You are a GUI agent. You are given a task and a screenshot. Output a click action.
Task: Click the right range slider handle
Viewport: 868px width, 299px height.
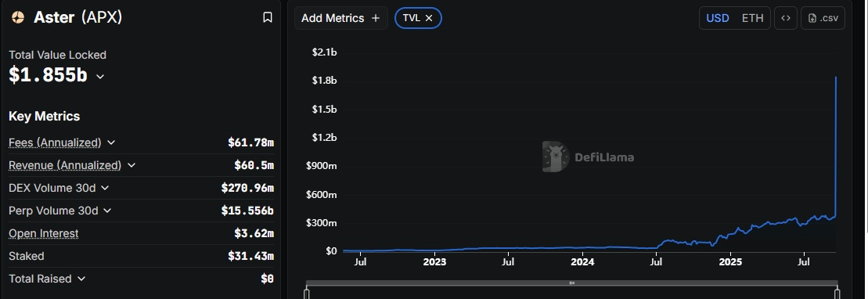point(837,293)
